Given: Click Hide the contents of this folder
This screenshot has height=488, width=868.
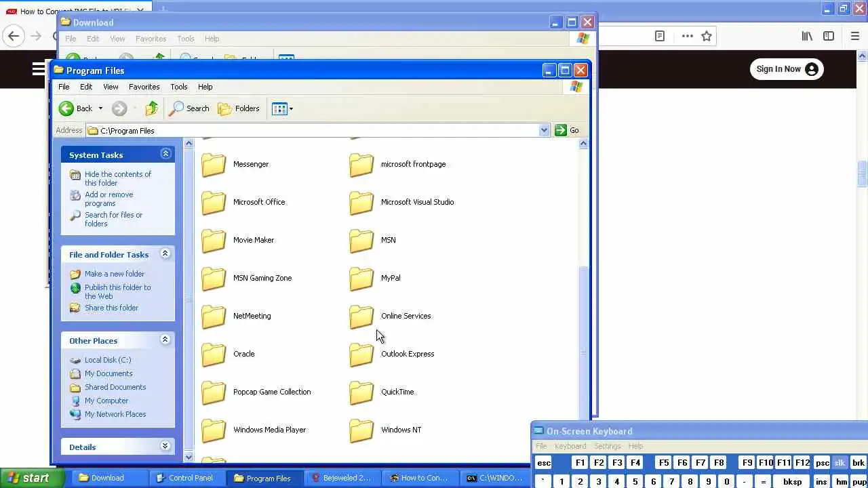Looking at the screenshot, I should click(x=118, y=178).
